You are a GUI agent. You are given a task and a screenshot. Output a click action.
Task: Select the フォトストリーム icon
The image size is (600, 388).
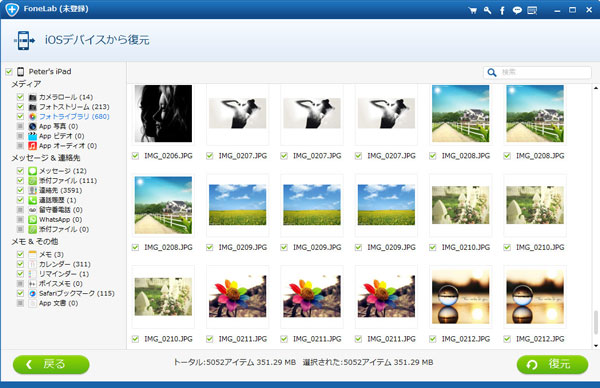click(33, 107)
